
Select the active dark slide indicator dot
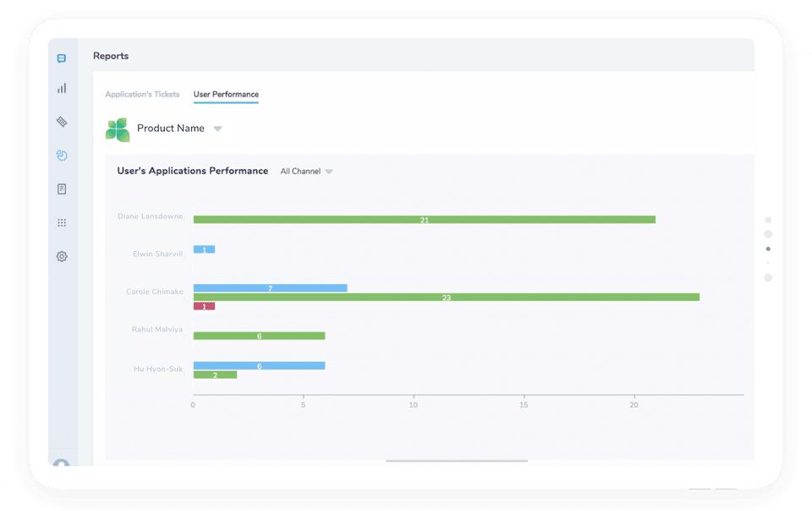768,249
